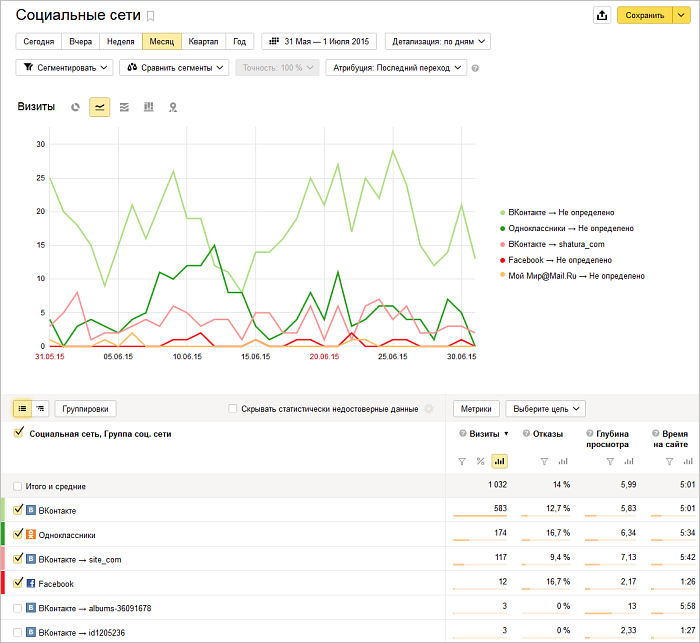Select the Сегодня period tab
The image size is (700, 643).
[39, 42]
